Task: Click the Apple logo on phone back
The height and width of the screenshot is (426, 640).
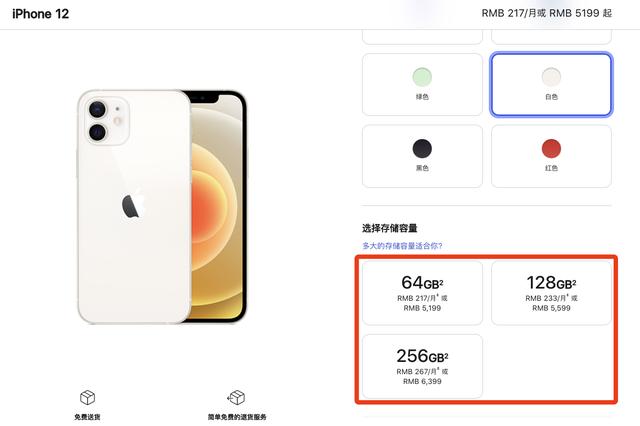Action: (x=133, y=203)
